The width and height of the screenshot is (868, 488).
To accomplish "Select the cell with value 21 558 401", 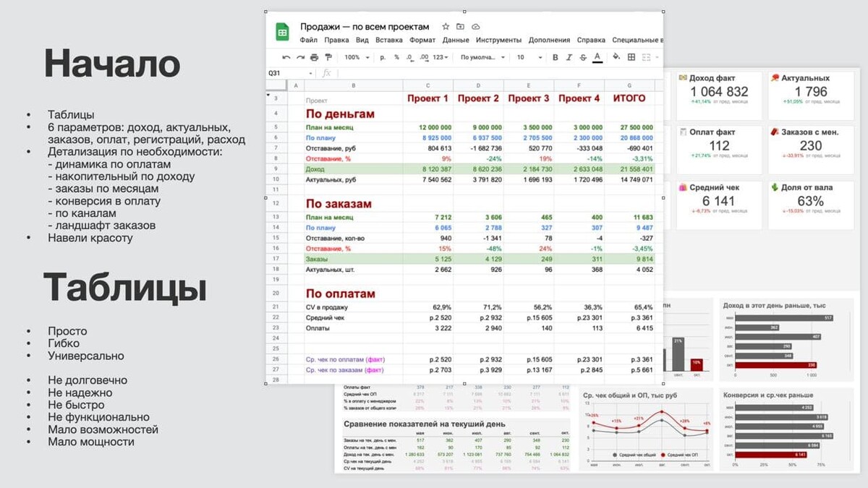I will (x=629, y=168).
